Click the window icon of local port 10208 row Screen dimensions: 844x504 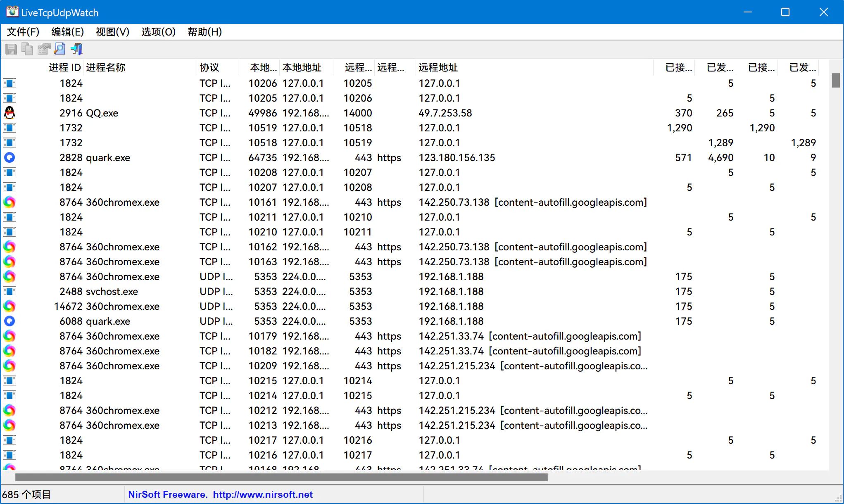click(x=10, y=172)
